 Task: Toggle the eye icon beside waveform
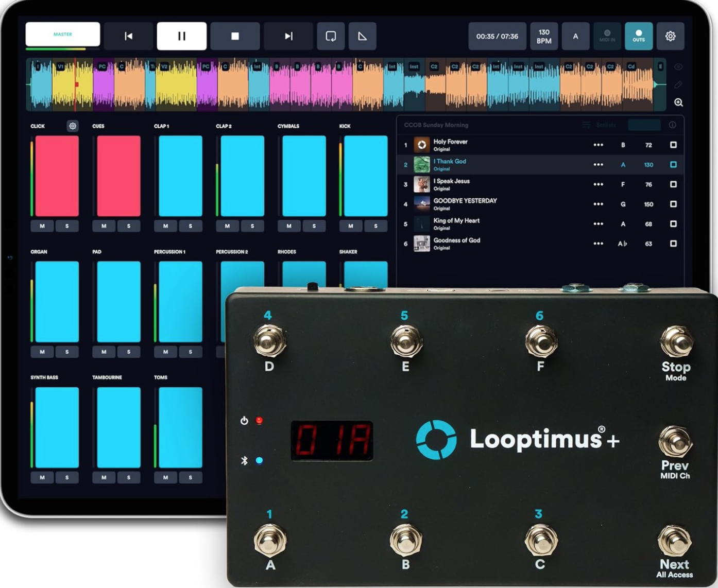click(x=679, y=67)
